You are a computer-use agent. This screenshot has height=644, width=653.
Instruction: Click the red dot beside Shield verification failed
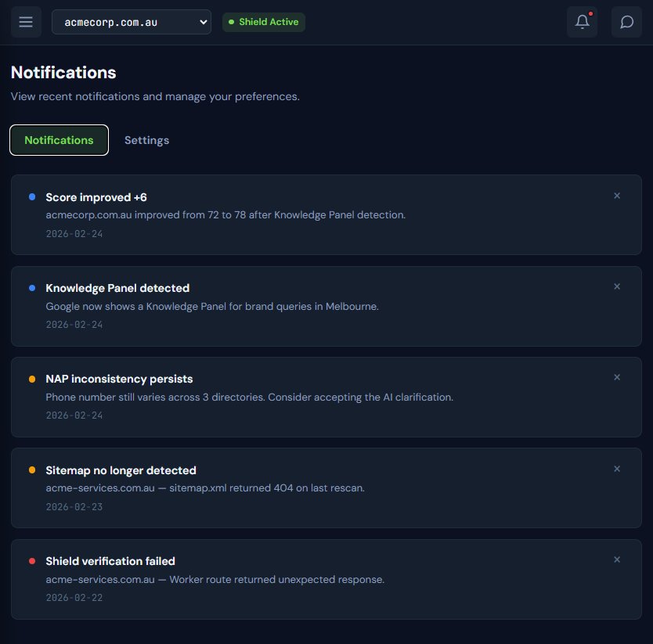32,561
